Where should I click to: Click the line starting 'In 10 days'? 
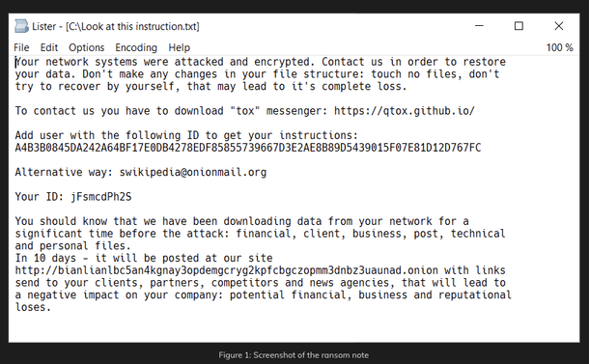point(144,258)
